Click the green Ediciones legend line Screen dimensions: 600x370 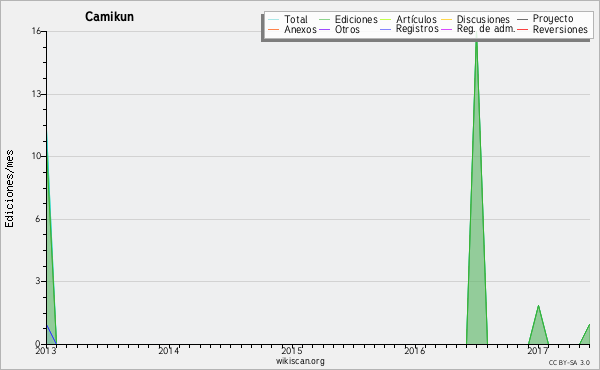pyautogui.click(x=324, y=19)
